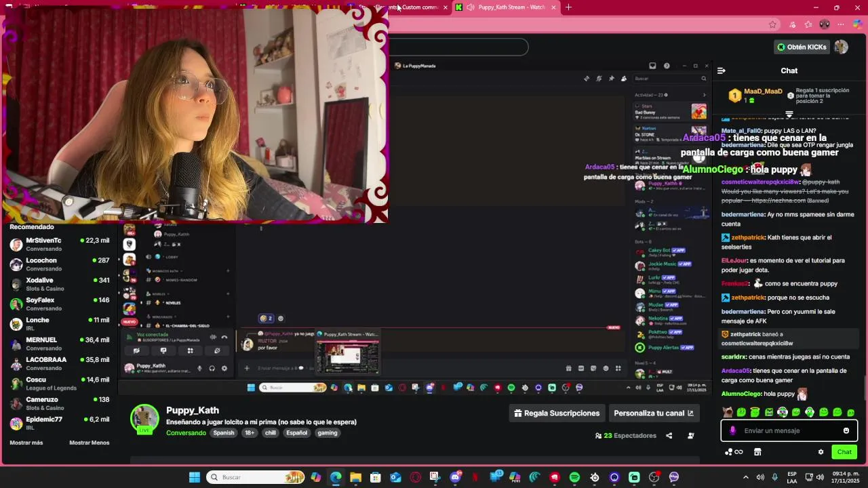The height and width of the screenshot is (488, 868).
Task: Select the Puppy_Kath Stream browser tab
Action: tap(509, 7)
